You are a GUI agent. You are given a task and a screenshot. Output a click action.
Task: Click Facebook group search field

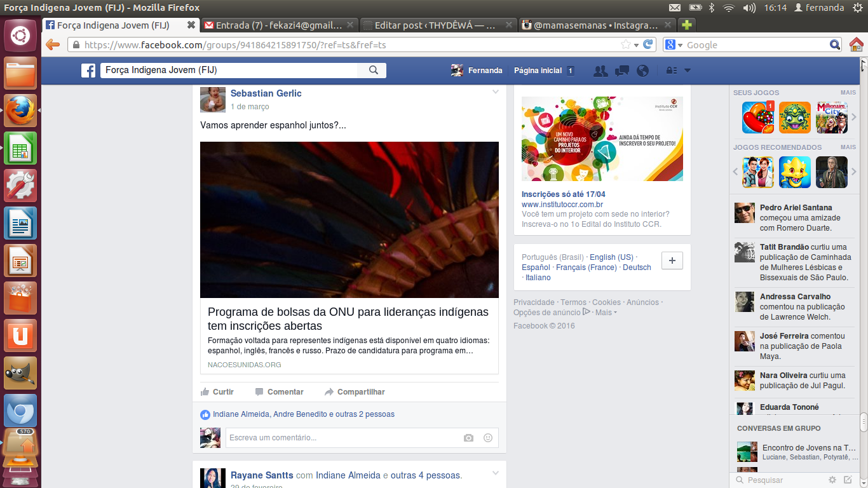click(x=229, y=71)
